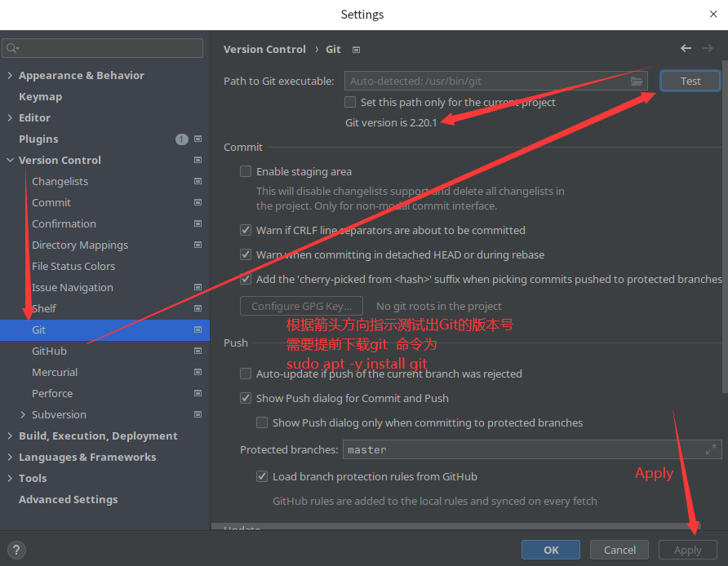Click the 'Git version is 2.20.1' text

pos(391,122)
